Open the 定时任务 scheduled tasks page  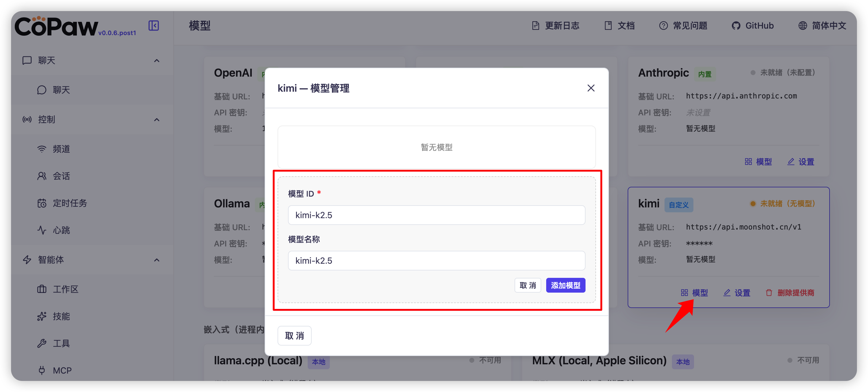coord(69,203)
